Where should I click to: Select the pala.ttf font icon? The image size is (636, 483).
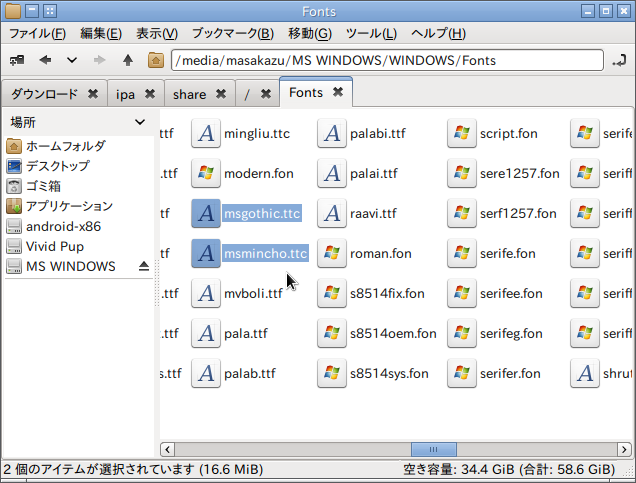click(x=206, y=333)
